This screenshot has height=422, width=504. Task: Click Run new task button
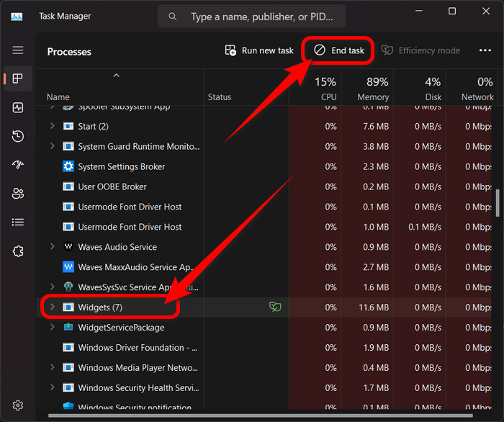tap(259, 50)
